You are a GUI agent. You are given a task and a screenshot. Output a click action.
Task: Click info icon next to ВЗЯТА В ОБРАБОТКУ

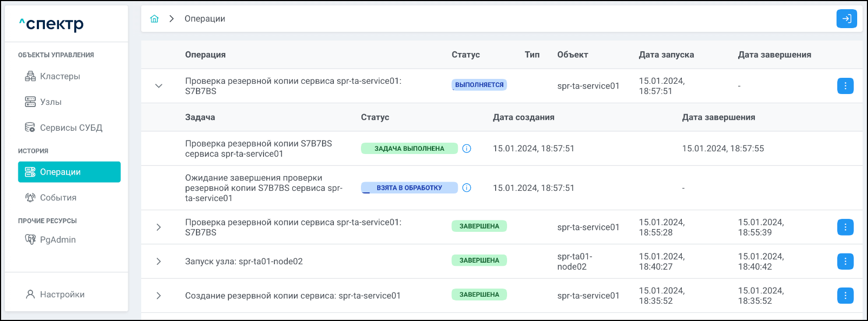click(466, 188)
